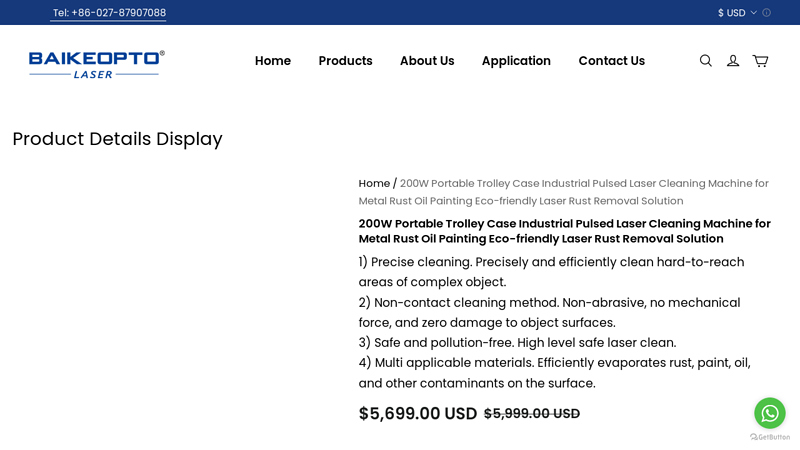This screenshot has width=800, height=450.
Task: Click the Tel: +86-027-87907088 phone link
Action: point(109,13)
